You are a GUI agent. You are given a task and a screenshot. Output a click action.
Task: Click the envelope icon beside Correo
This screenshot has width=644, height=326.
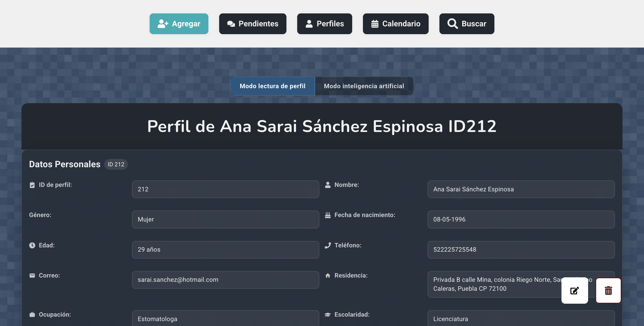[x=32, y=276]
